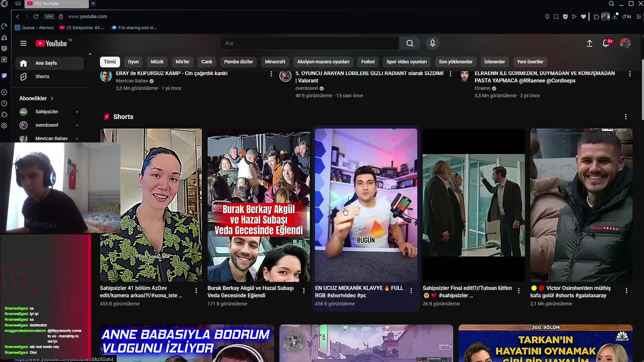The image size is (644, 362).
Task: Click the www.youtube.com address bar
Action: click(88, 17)
